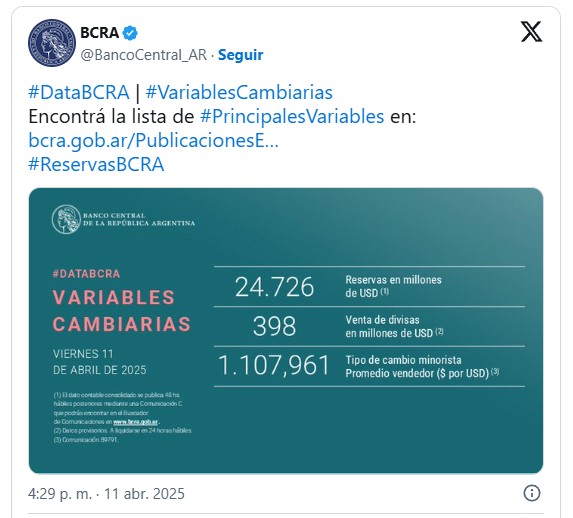Open the #PrincipalesVariables hashtag
The height and width of the screenshot is (518, 573).
292,117
